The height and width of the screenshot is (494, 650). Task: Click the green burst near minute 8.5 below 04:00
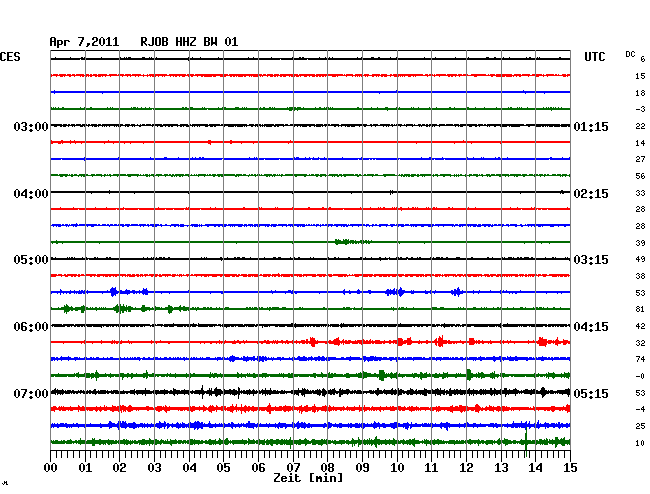point(353,242)
